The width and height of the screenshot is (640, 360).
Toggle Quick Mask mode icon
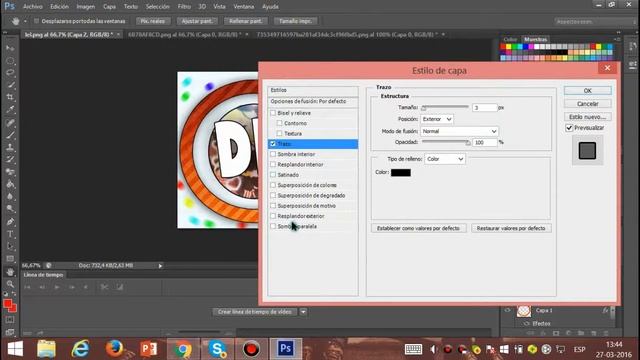10,320
